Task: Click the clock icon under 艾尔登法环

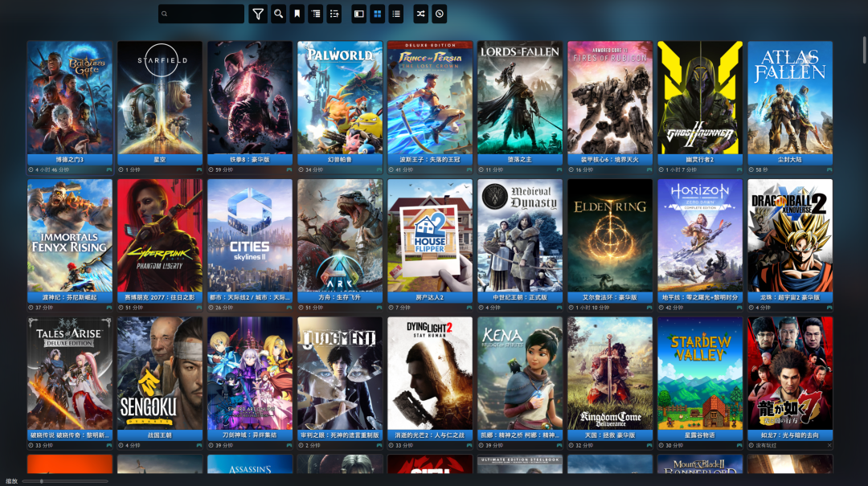Action: [x=571, y=308]
